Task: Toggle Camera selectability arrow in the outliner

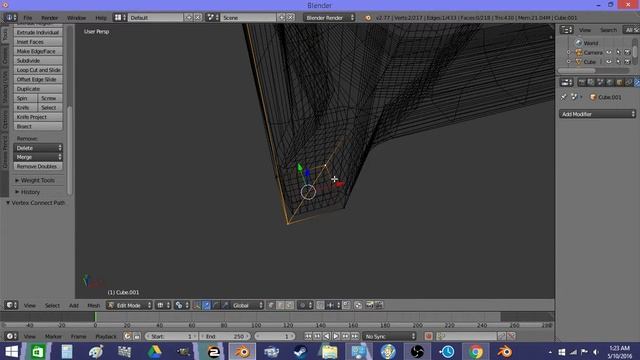Action: [x=618, y=52]
